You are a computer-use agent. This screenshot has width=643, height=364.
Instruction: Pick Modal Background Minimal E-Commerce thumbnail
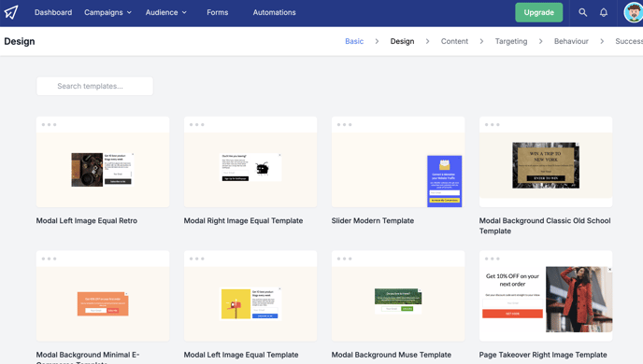103,296
